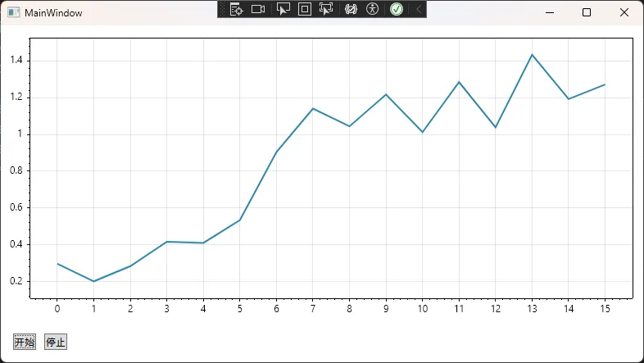Activate the Select Element cursor tool
This screenshot has height=363, width=644.
click(283, 9)
